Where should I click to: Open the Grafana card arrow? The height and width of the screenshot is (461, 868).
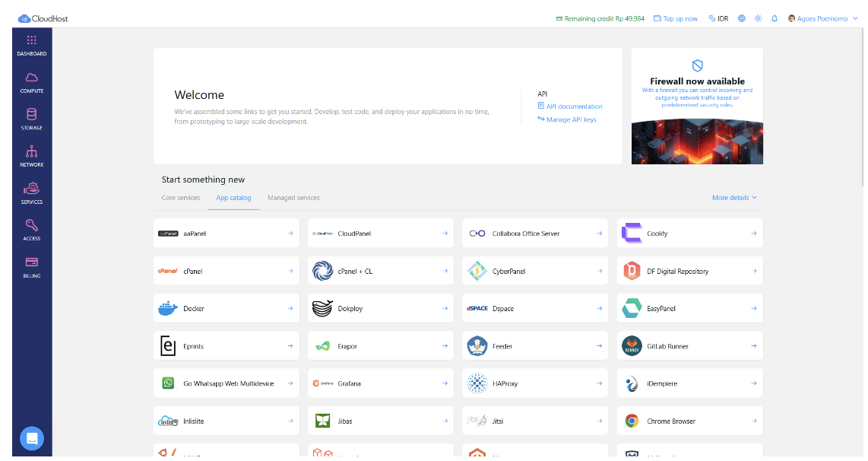tap(445, 383)
